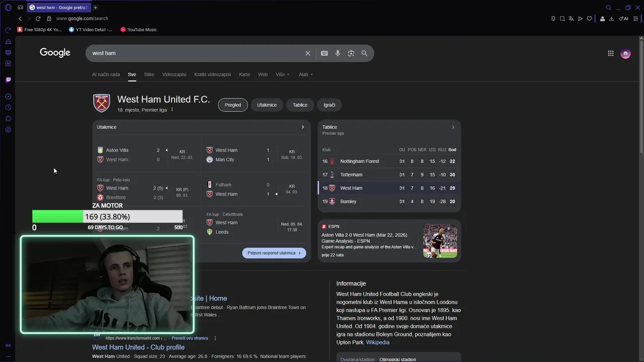Open the on-screen keyboard input tool
The width and height of the screenshot is (644, 362).
click(x=325, y=53)
